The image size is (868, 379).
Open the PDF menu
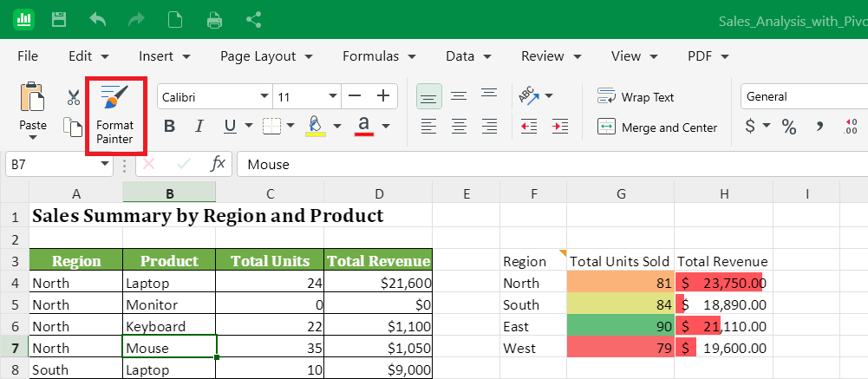click(708, 56)
